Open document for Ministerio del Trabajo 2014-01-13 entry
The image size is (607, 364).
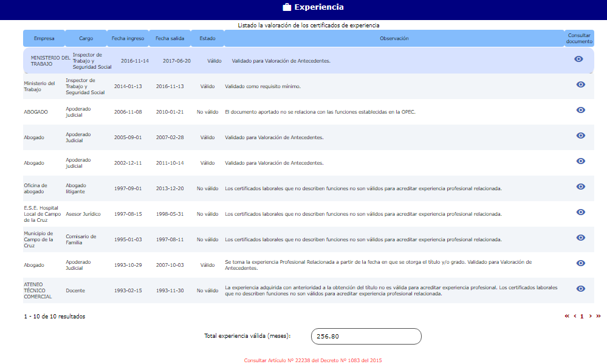[580, 84]
